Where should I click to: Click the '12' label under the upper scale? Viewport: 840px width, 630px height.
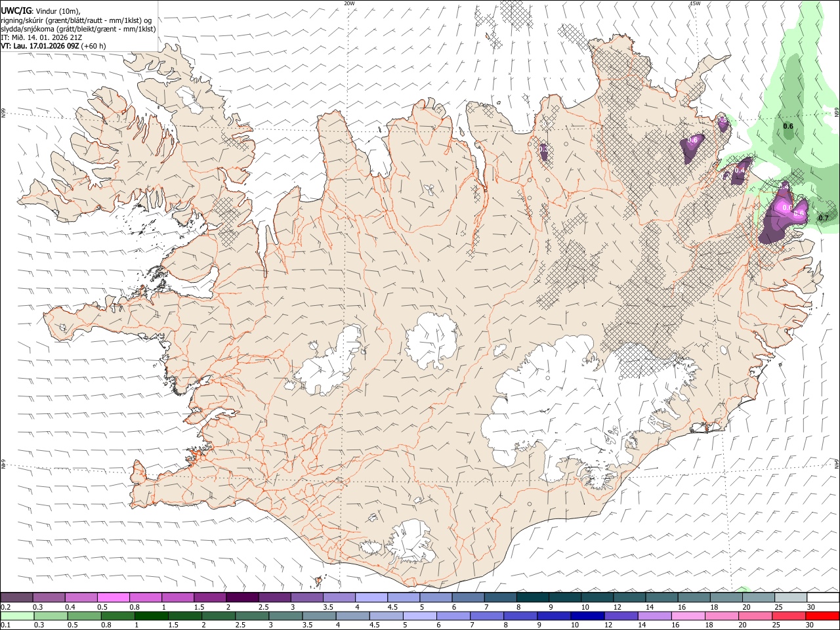617,607
